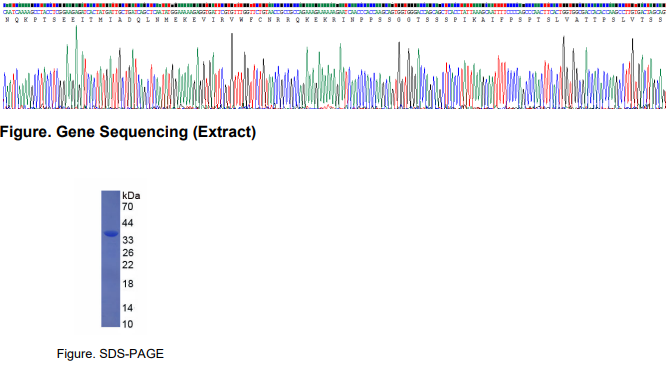
Task: Click the 26 kDa marker label
Action: click(128, 253)
